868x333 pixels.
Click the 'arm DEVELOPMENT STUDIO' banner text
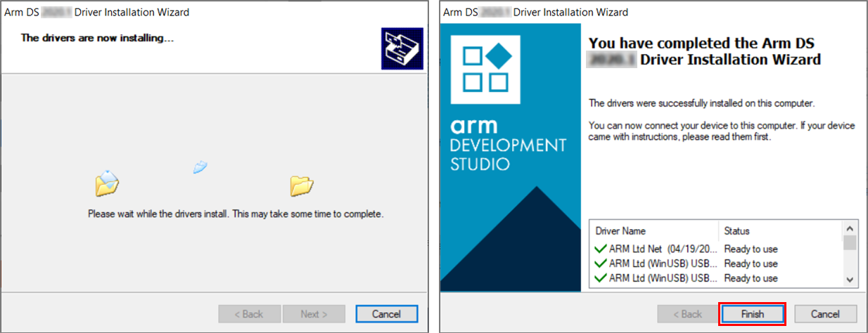(507, 145)
